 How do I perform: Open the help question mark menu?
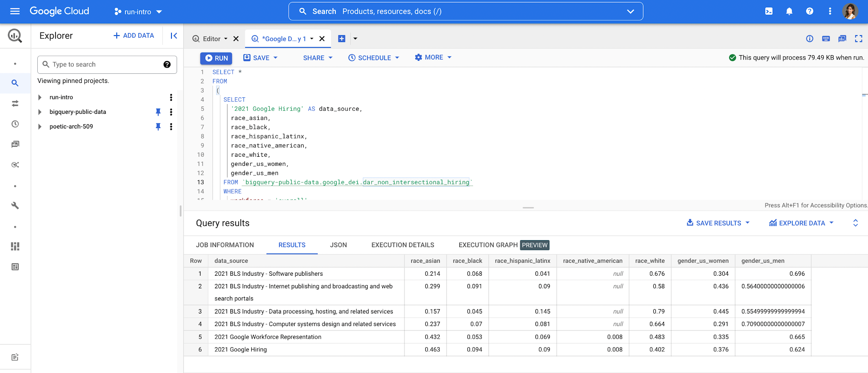(x=809, y=11)
